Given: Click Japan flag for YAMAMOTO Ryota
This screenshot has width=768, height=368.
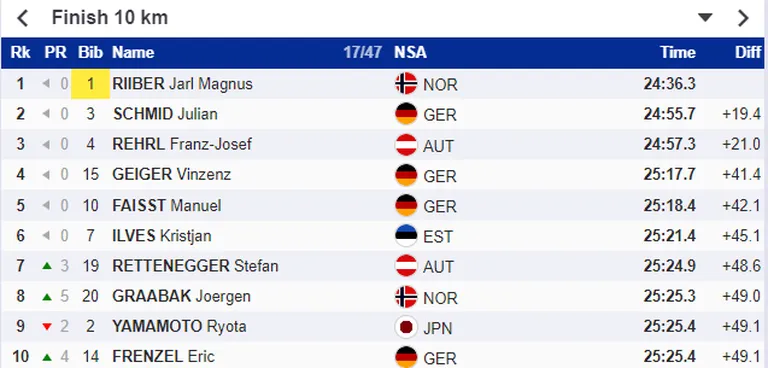Looking at the screenshot, I should click(x=406, y=327).
